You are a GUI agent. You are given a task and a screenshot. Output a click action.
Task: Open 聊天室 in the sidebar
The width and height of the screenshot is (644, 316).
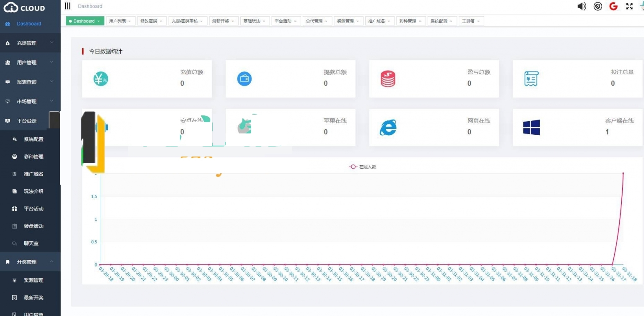(x=31, y=243)
